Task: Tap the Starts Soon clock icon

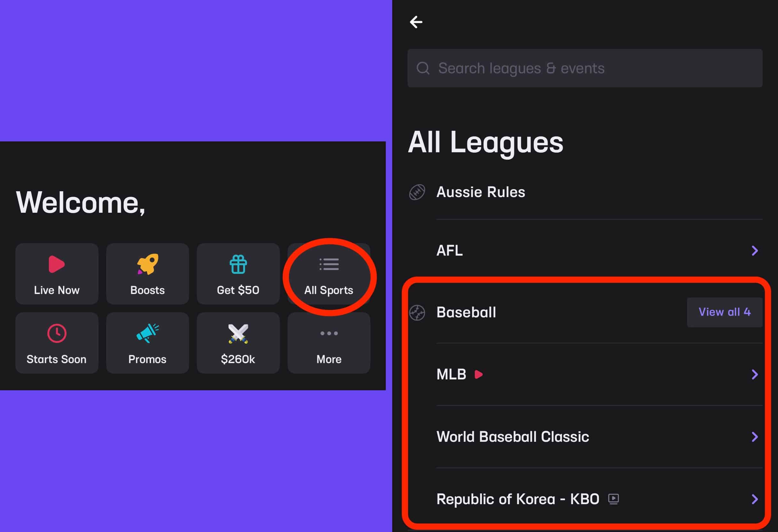Action: [57, 333]
